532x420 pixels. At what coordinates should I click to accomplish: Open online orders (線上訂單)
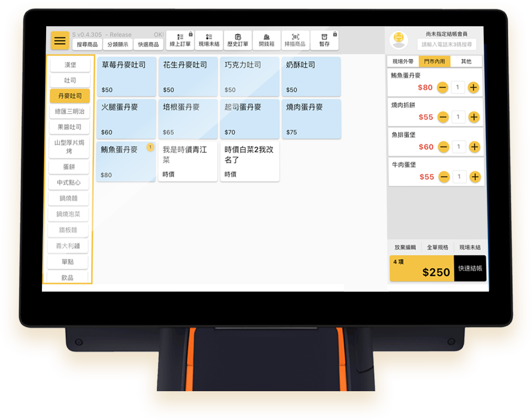[180, 40]
